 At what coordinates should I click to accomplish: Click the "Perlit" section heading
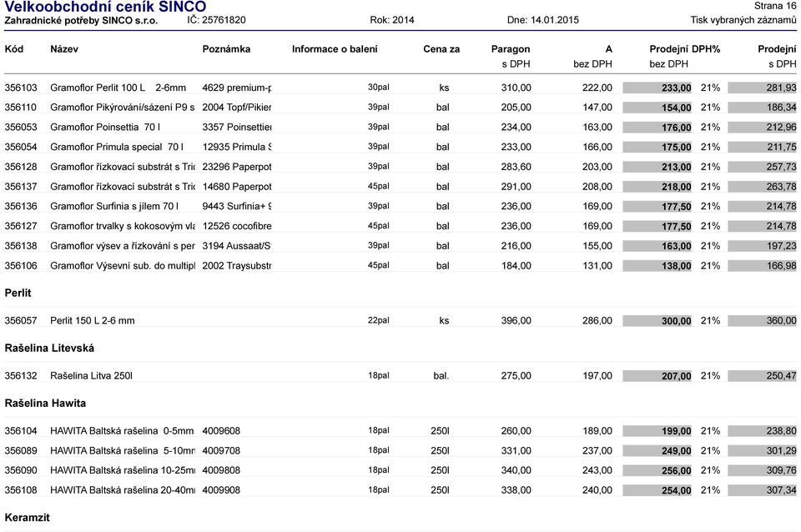point(18,293)
